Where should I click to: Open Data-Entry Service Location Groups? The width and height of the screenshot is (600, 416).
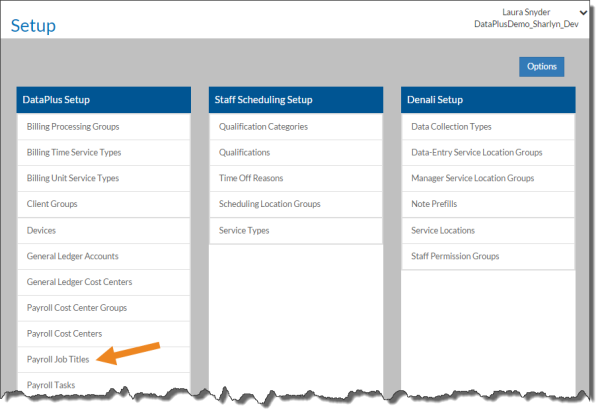click(x=477, y=153)
